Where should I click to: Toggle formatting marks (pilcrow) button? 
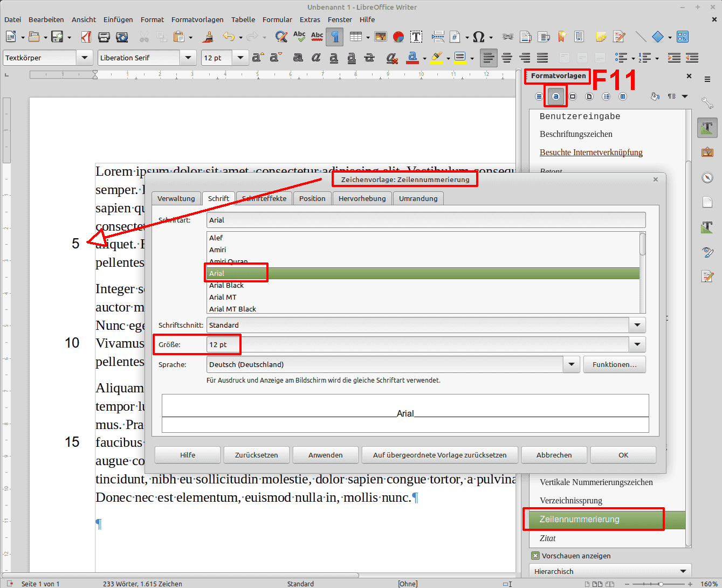pyautogui.click(x=335, y=37)
